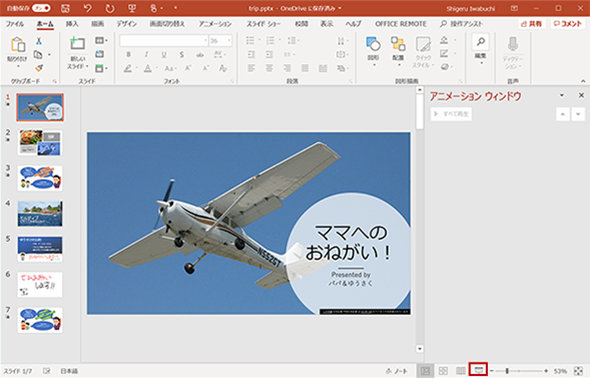Click the 操作アシスト search box
Screen dimensions: 590x378
coord(461,24)
